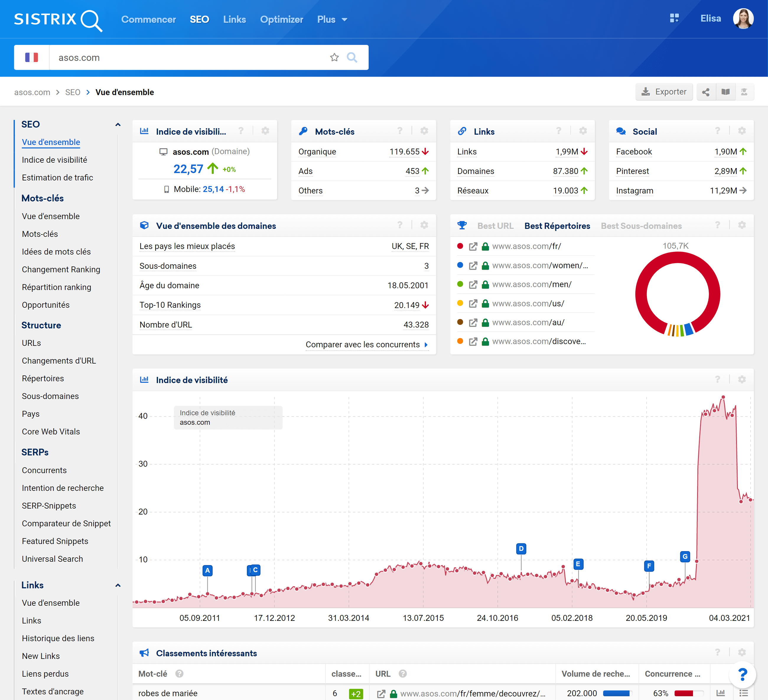Screen dimensions: 768x700
Task: Open external link icon for www.asos.com/us/
Action: click(x=473, y=304)
